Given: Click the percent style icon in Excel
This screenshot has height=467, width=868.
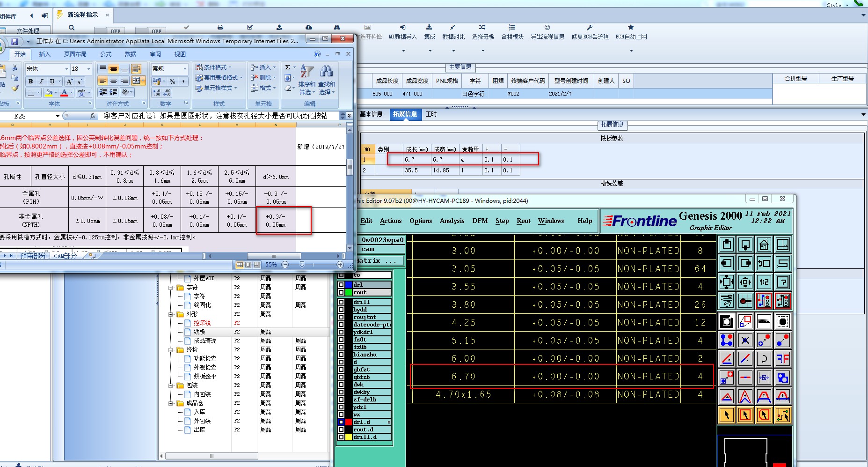Looking at the screenshot, I should 172,82.
